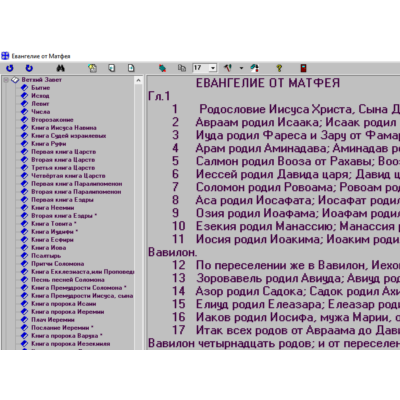Select Бытие in the book tree
400x400 pixels.
coord(41,88)
